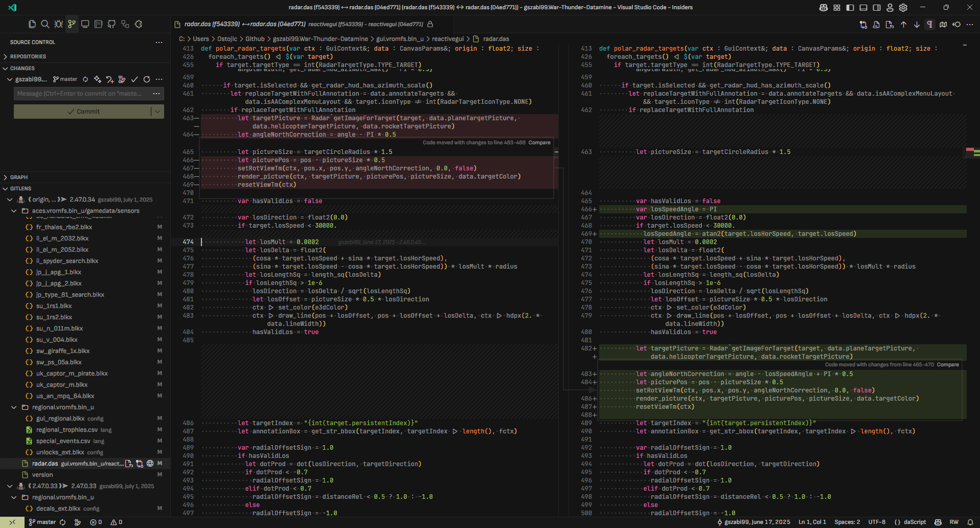
Task: Open the Source Control view icon
Action: click(x=72, y=24)
